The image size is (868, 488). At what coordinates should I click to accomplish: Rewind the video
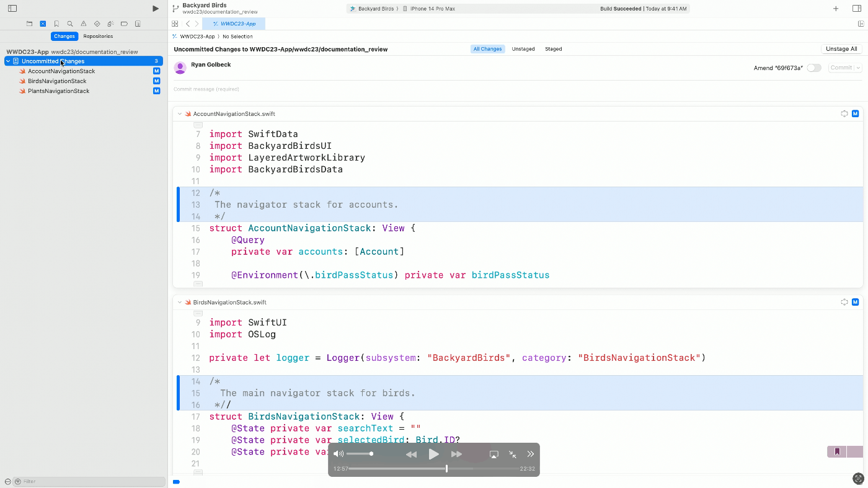411,455
